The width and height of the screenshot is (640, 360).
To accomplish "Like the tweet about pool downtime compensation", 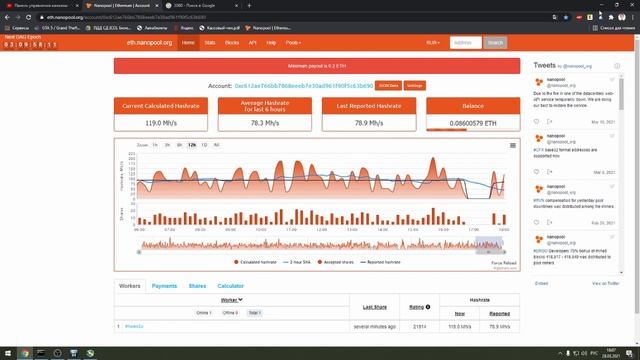I will pos(536,222).
